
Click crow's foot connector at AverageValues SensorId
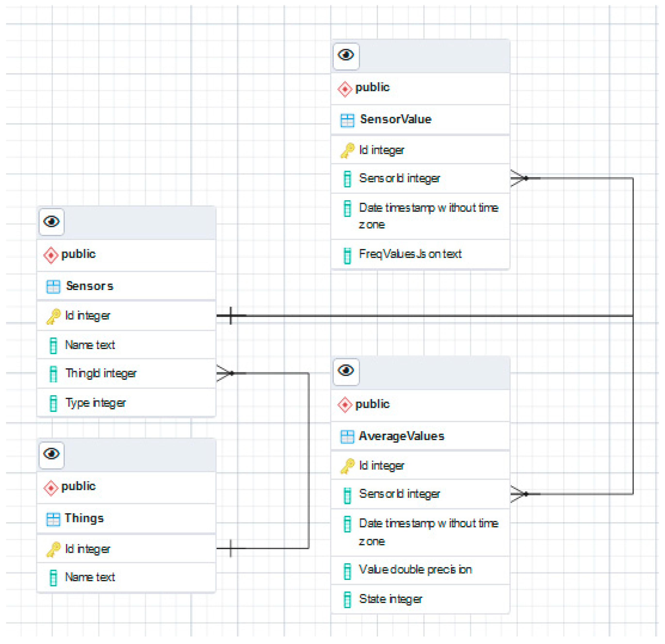click(519, 494)
